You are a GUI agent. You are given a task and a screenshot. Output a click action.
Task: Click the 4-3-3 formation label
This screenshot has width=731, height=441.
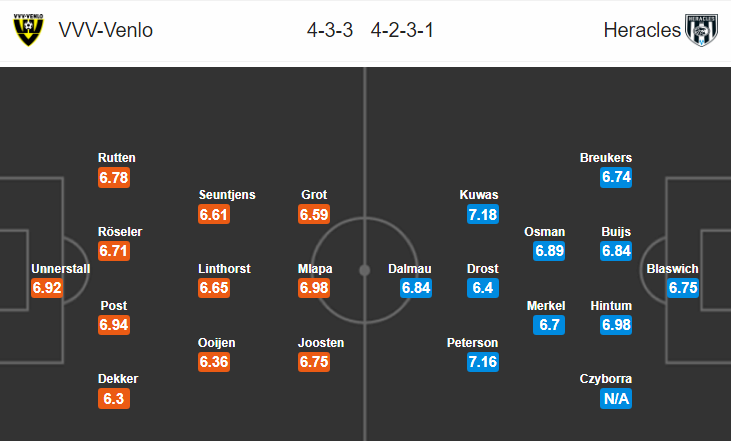(330, 30)
